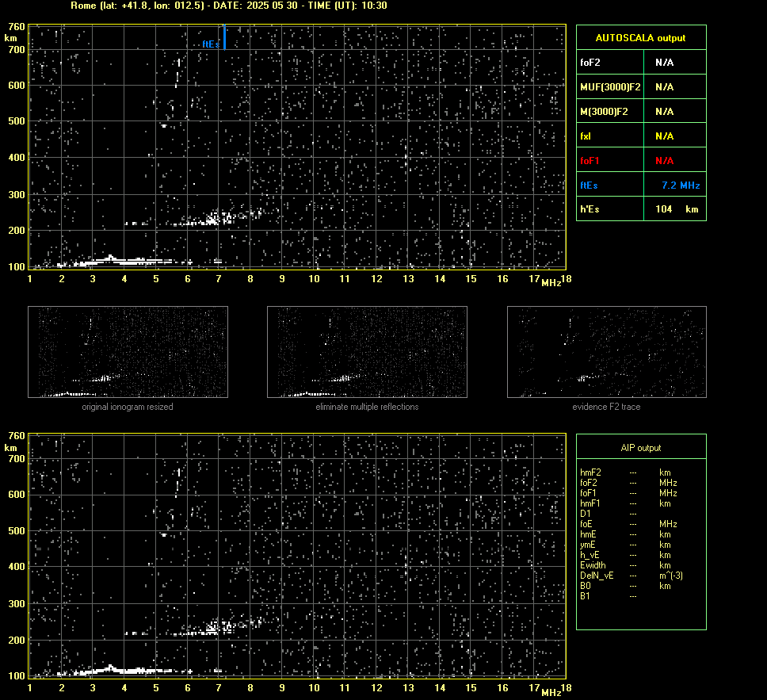The image size is (767, 700).
Task: Click the m^(-3) unit in AIP output
Action: pos(671,576)
